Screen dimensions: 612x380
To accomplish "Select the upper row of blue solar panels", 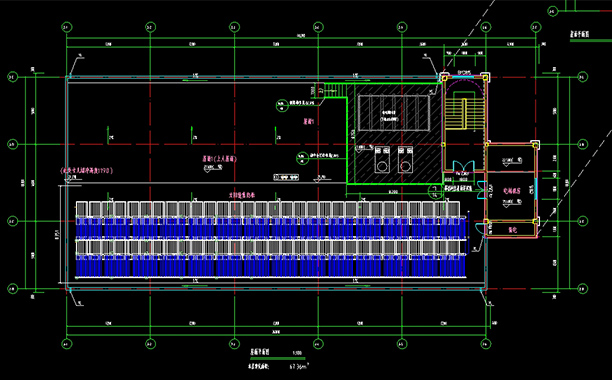I will click(271, 228).
